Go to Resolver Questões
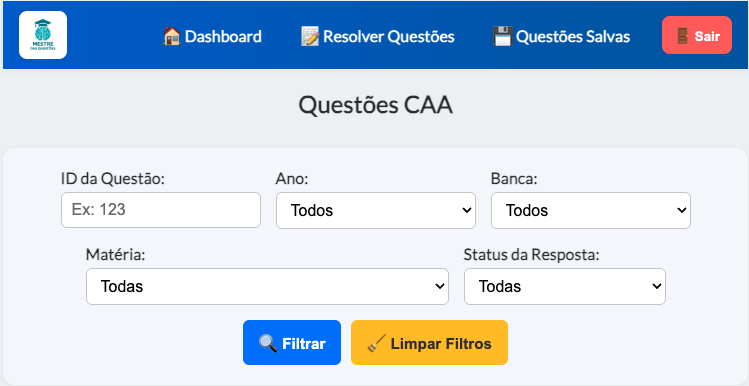Viewport: 749px width, 386px height. (x=377, y=36)
